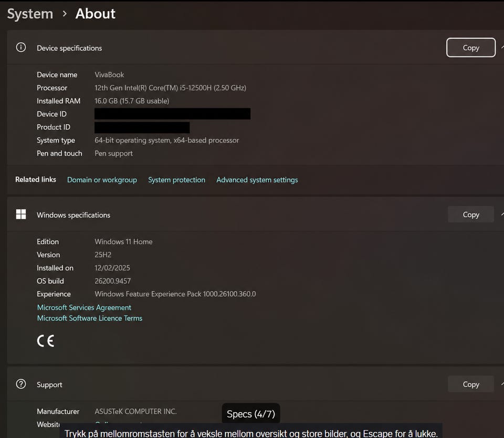This screenshot has width=504, height=438.
Task: Copy the Support information
Action: point(471,384)
